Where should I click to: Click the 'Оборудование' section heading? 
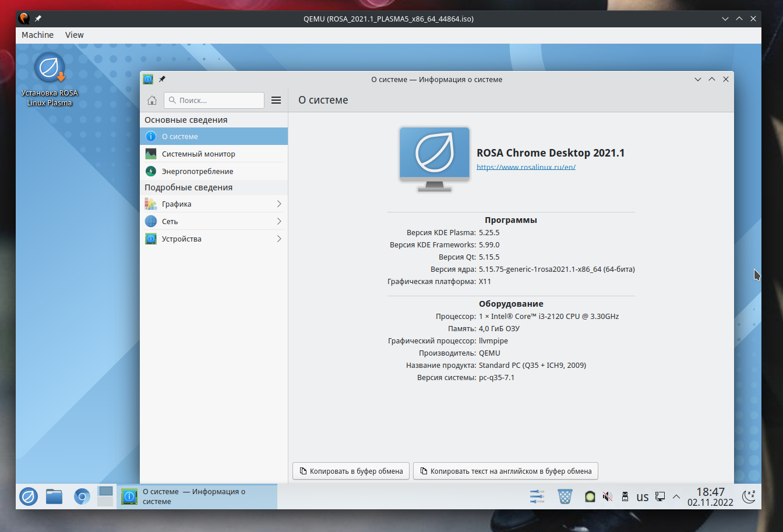click(511, 304)
